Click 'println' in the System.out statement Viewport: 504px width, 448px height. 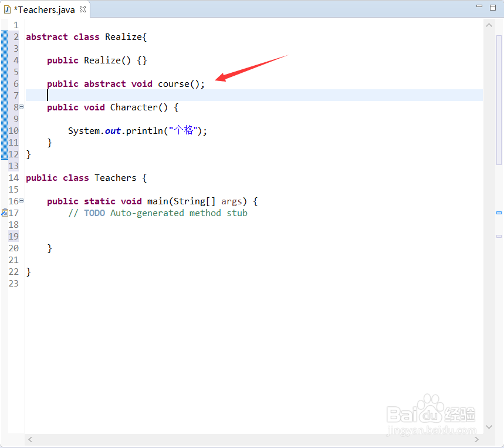pyautogui.click(x=145, y=131)
